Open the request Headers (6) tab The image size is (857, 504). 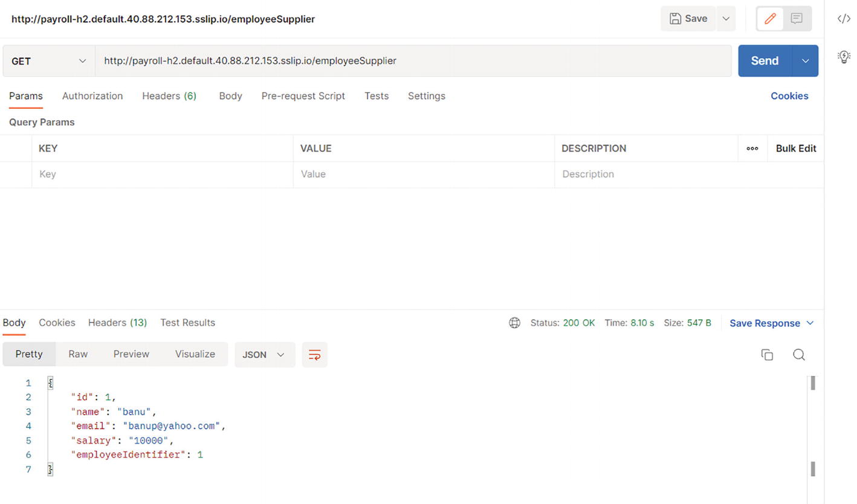pos(169,96)
